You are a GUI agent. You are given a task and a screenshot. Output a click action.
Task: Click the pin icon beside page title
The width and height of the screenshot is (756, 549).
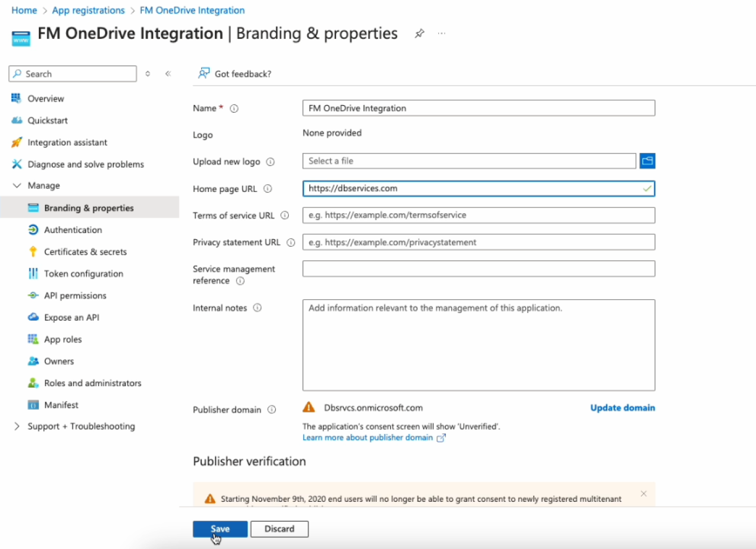coord(419,34)
